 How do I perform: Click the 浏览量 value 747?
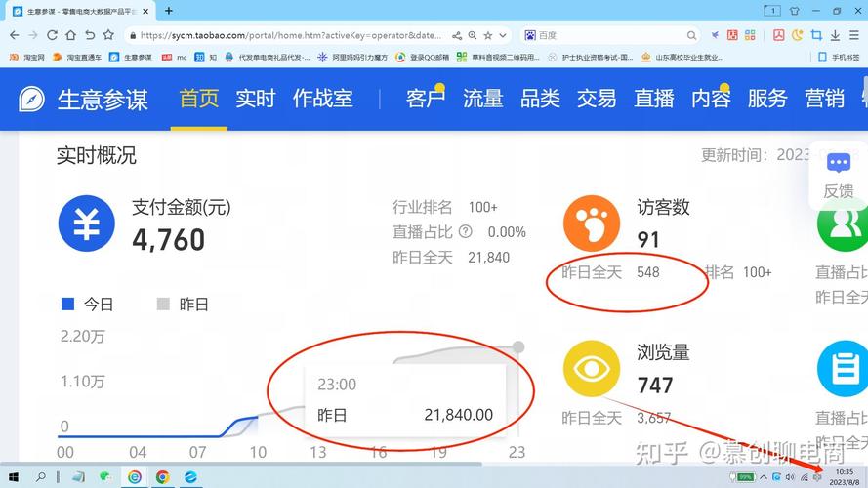point(655,386)
